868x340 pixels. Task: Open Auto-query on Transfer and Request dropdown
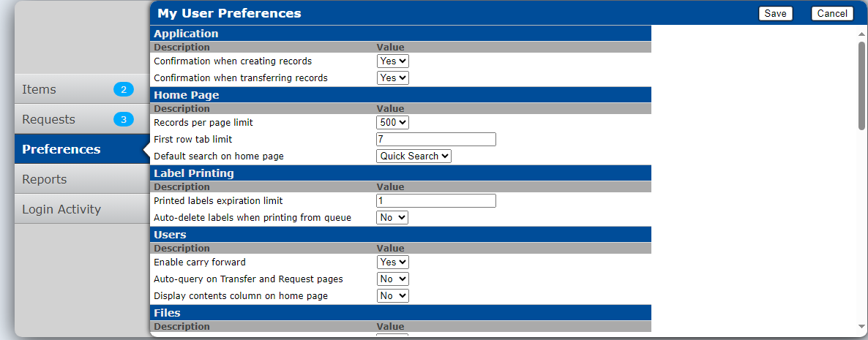click(392, 279)
